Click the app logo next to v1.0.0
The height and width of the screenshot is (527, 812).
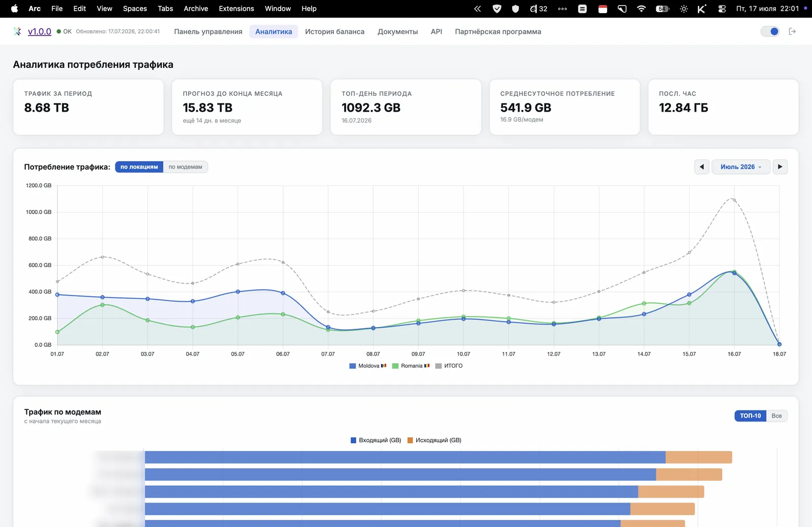coord(18,31)
